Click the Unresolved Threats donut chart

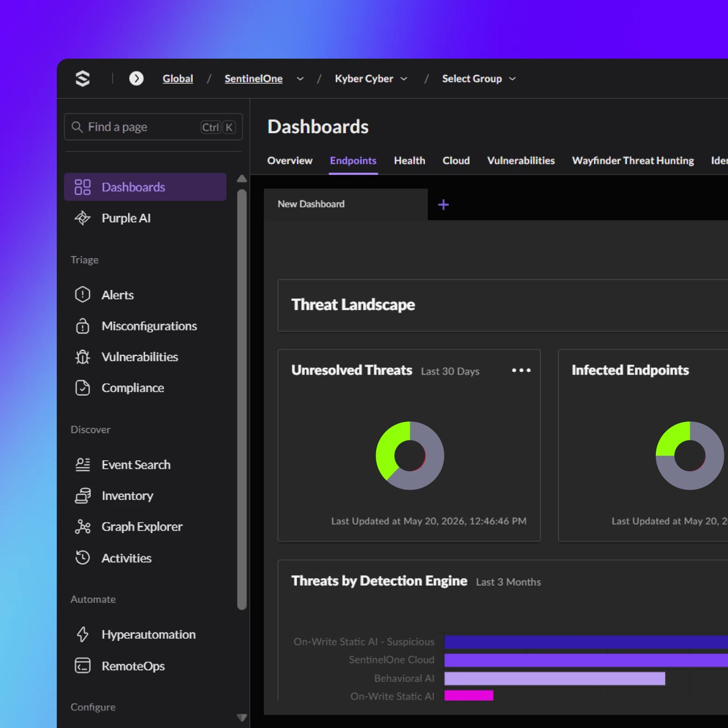tap(409, 455)
